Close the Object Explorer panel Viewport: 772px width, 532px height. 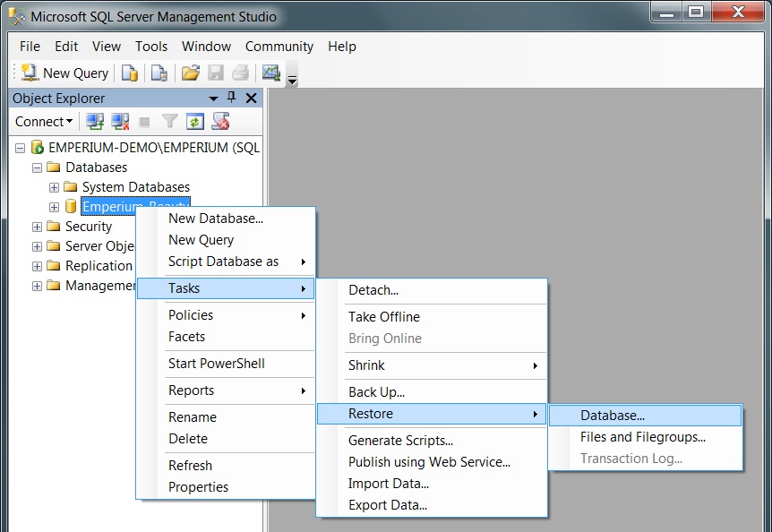click(251, 98)
